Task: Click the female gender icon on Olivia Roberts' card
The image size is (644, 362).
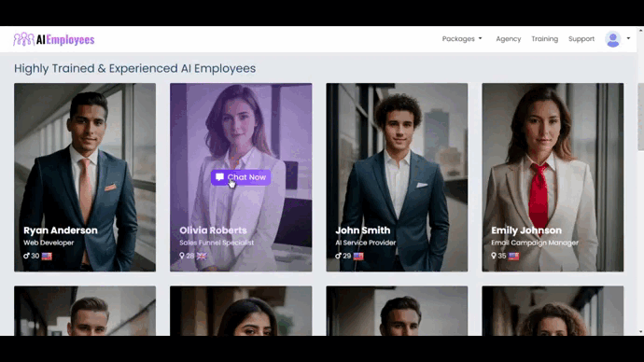Action: pyautogui.click(x=182, y=256)
